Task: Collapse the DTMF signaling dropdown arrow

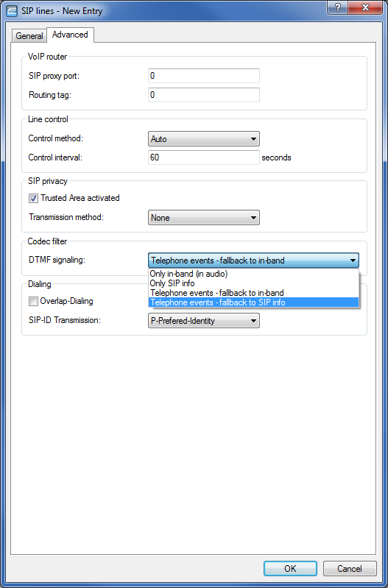Action: tap(353, 261)
